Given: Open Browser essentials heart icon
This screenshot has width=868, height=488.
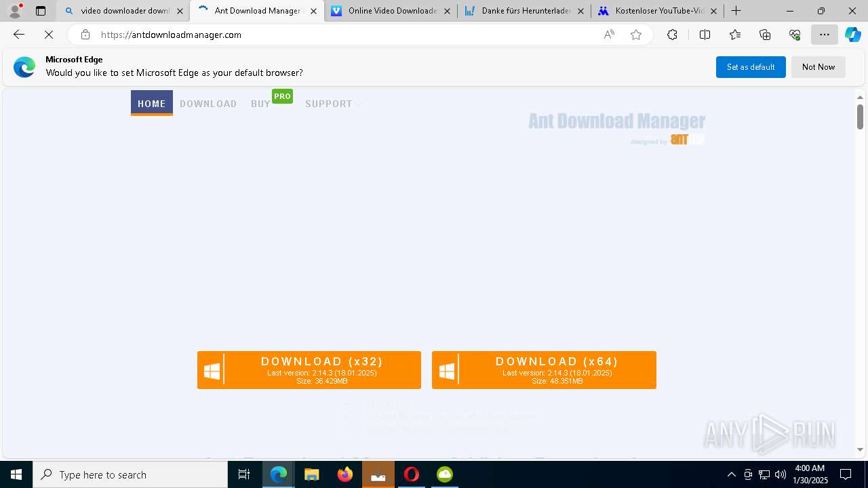Looking at the screenshot, I should pos(795,35).
